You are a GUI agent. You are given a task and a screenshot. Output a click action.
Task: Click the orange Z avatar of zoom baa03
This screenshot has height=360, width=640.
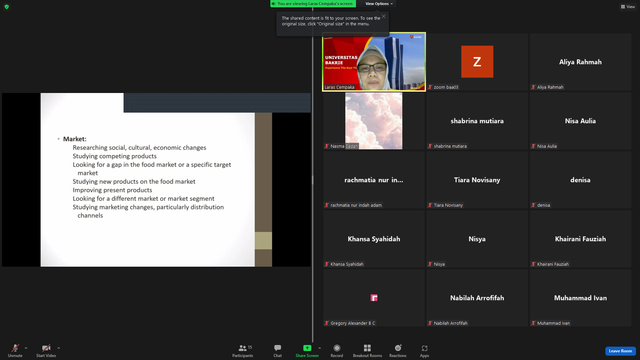(x=477, y=62)
